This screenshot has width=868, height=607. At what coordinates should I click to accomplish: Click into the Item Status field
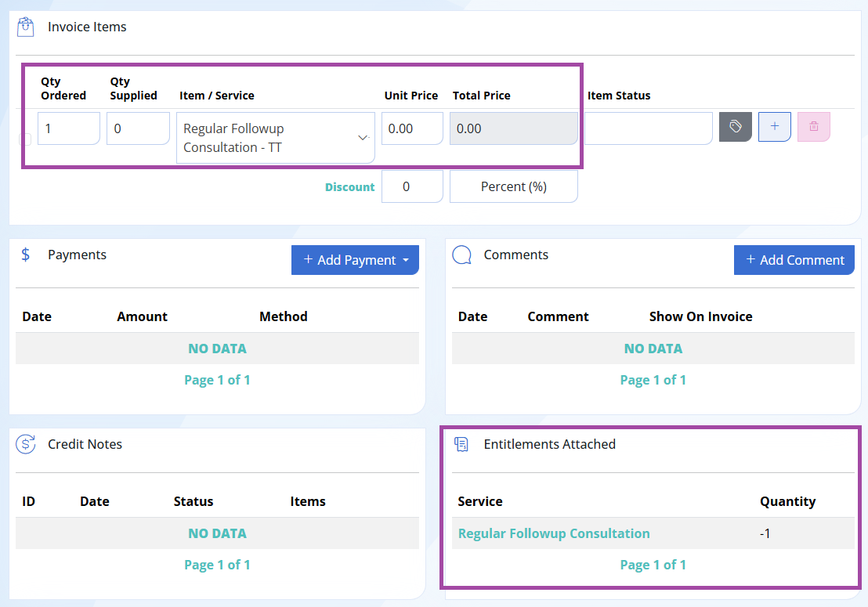click(648, 128)
